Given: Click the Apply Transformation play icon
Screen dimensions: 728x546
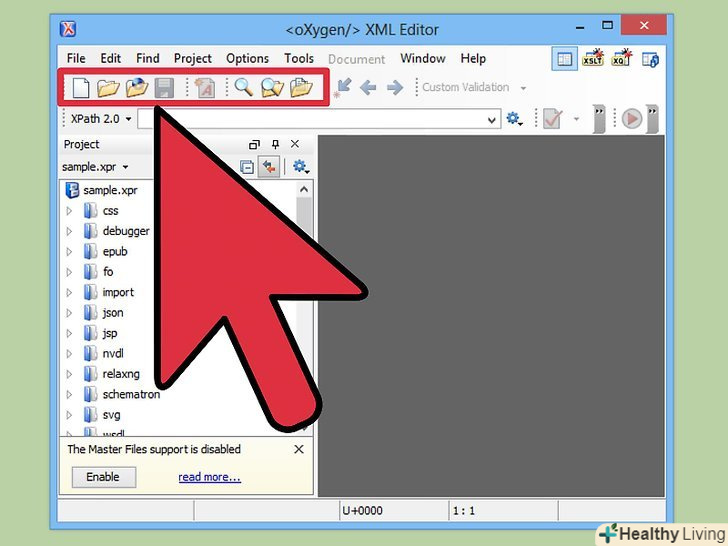Looking at the screenshot, I should pos(631,119).
